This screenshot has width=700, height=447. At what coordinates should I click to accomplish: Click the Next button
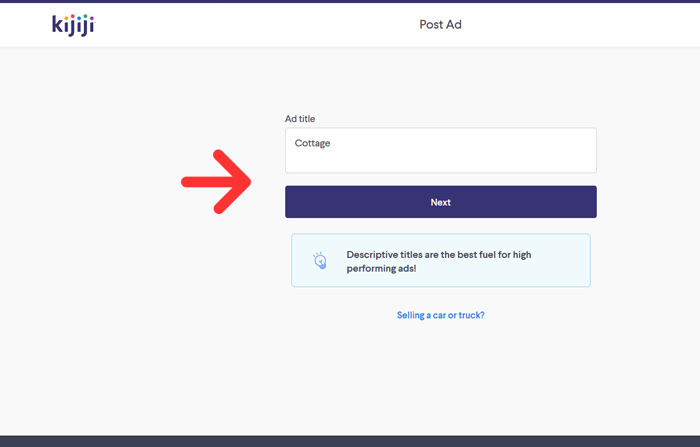[x=441, y=202]
